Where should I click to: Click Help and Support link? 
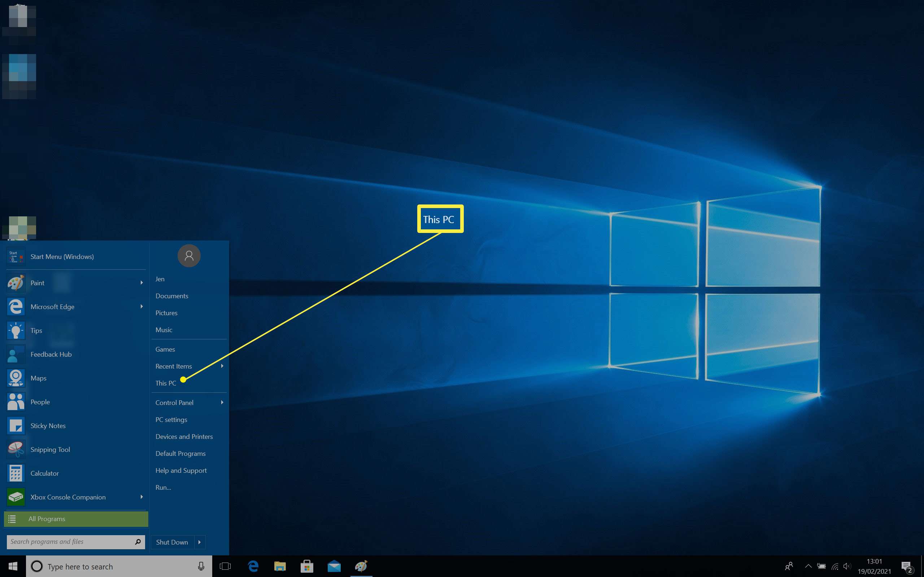(x=181, y=470)
